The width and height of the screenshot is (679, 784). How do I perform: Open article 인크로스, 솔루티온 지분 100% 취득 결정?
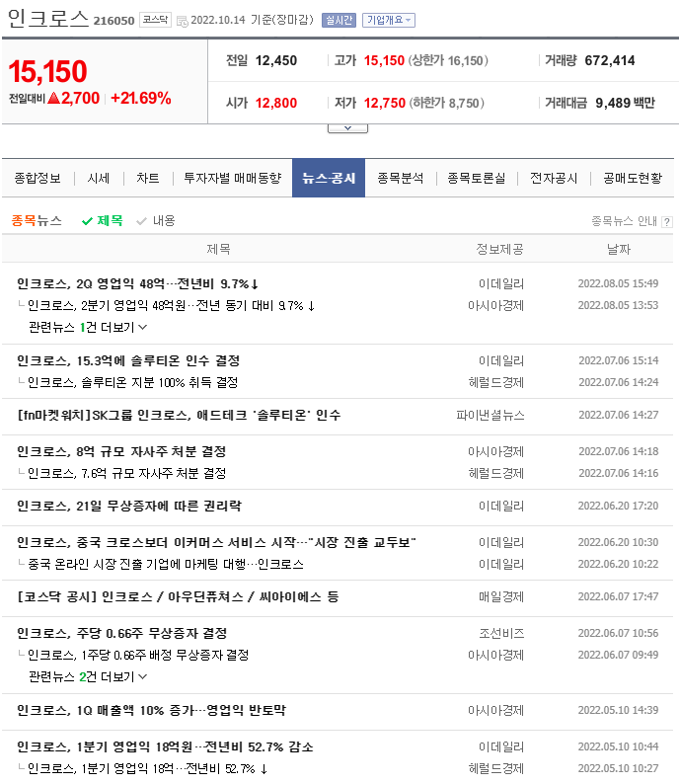(x=132, y=382)
